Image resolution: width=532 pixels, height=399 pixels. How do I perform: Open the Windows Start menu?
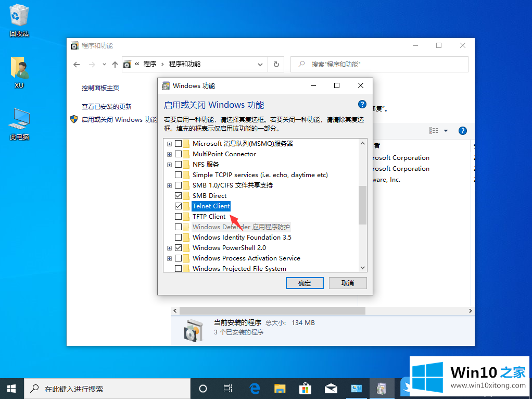click(x=11, y=389)
